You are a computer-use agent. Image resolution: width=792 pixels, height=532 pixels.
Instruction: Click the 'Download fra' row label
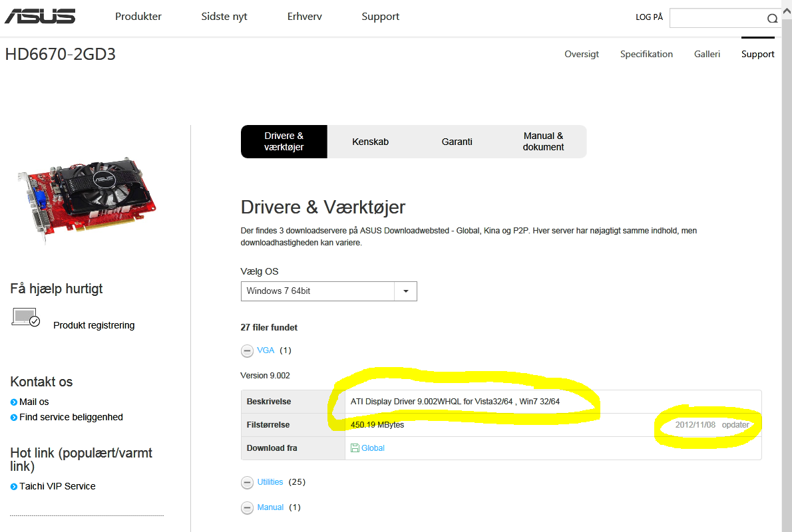(x=272, y=448)
